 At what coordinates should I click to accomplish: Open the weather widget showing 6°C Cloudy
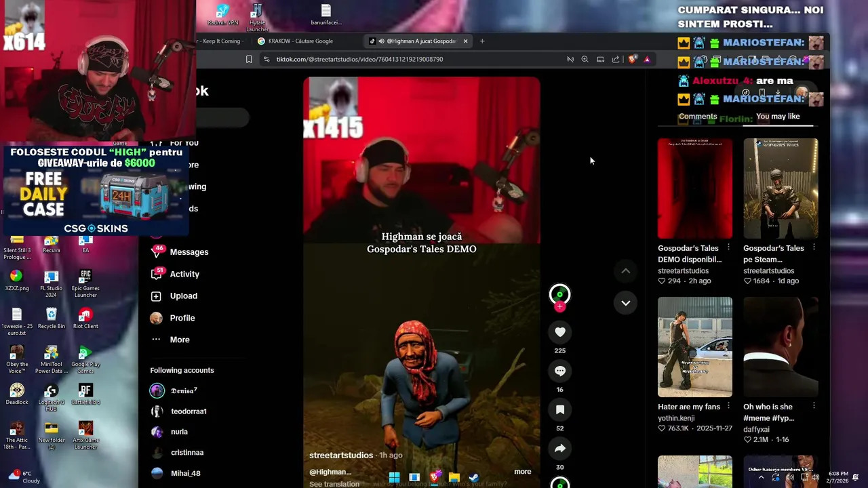point(24,476)
